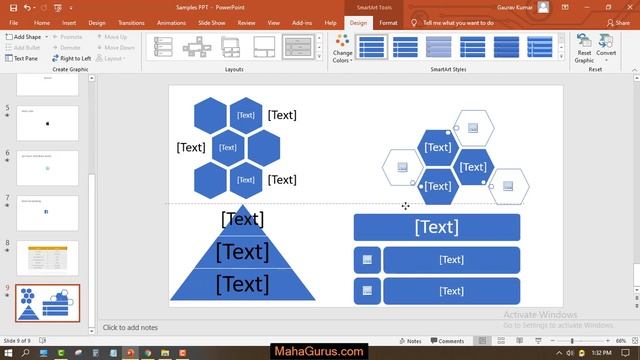Click the wide [Text] title bar shape
Screen dimensions: 640x360
[437, 227]
